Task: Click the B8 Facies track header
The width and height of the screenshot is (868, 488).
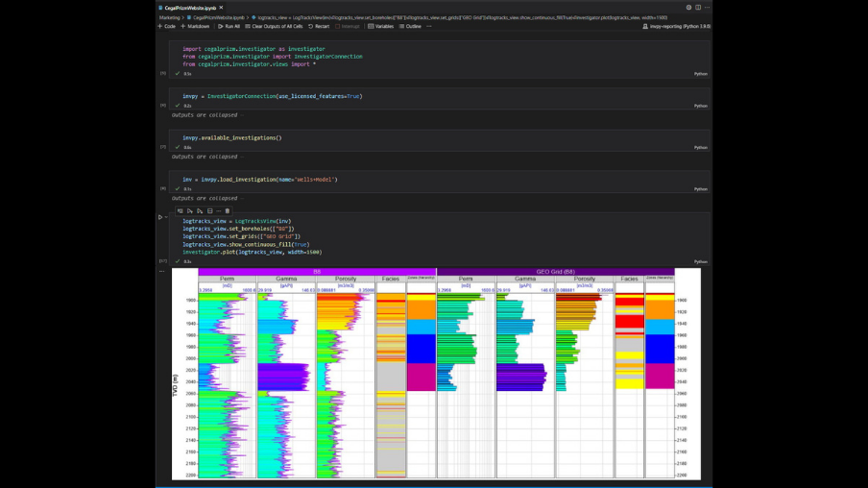Action: [390, 280]
